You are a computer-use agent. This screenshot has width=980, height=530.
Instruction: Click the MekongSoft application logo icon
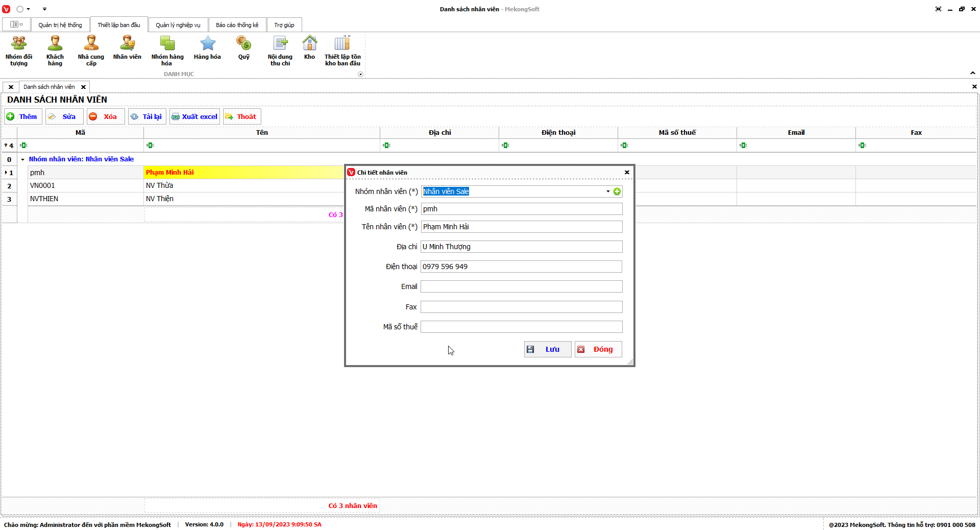[6, 9]
